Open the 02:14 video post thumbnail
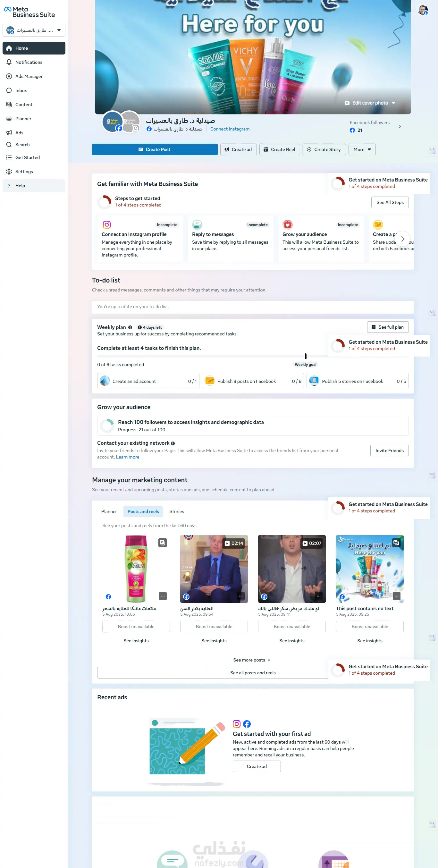438x868 pixels. pos(214,569)
